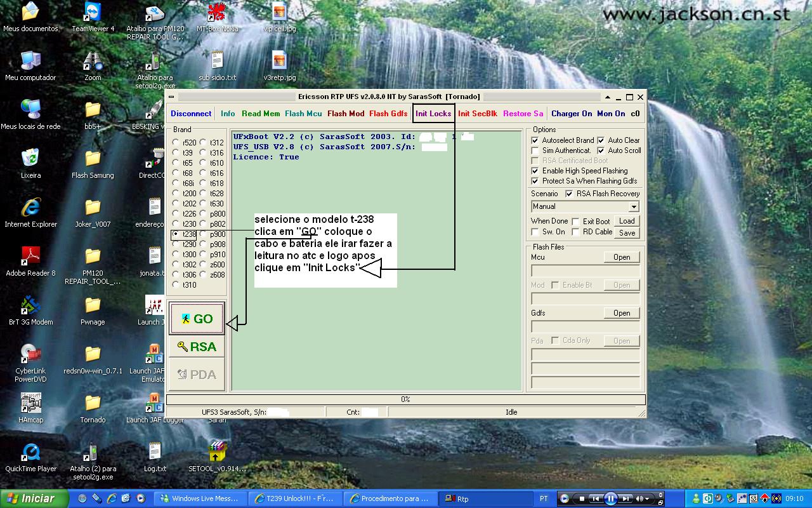Enable Sw. On checkbox
This screenshot has width=812, height=508.
click(535, 232)
